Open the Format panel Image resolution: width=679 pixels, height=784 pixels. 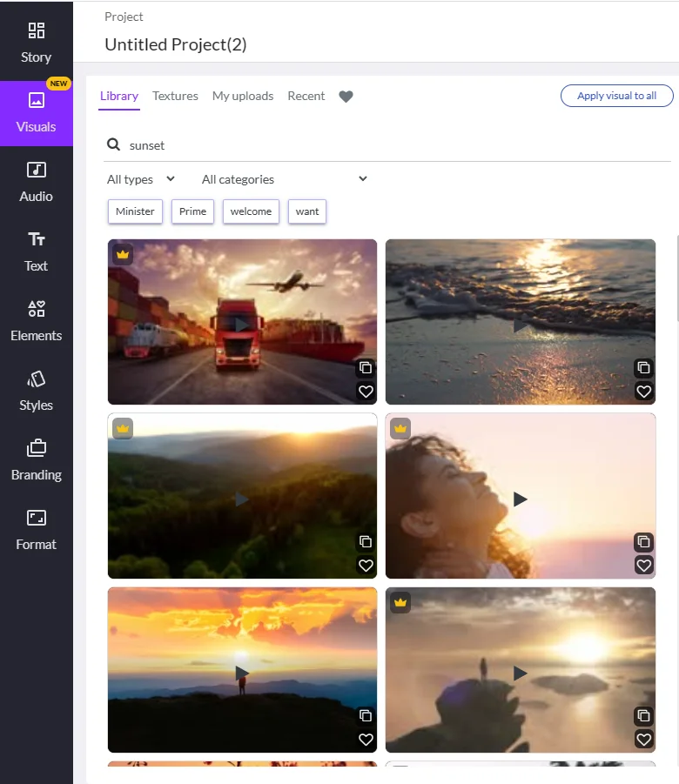(x=36, y=530)
